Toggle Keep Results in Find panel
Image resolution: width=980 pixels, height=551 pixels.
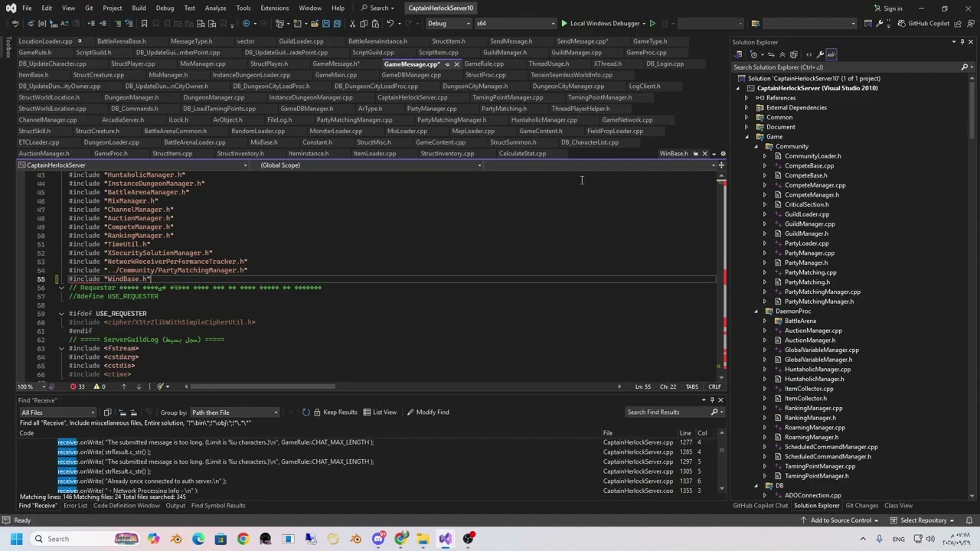click(x=335, y=412)
